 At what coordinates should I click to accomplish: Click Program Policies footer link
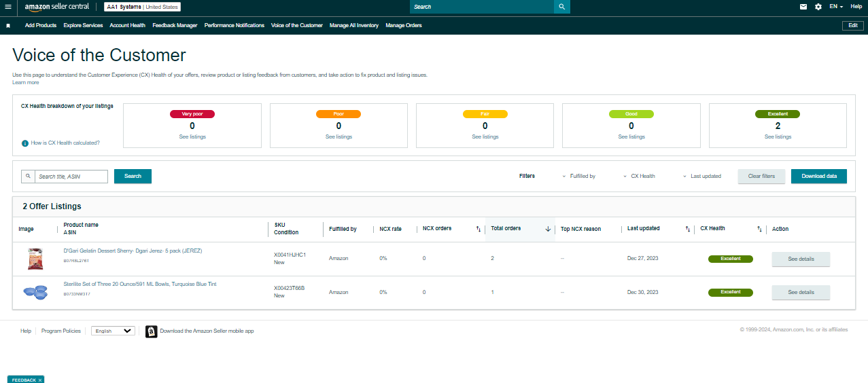pyautogui.click(x=61, y=331)
